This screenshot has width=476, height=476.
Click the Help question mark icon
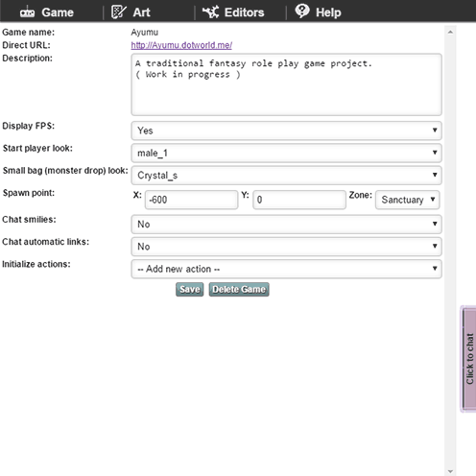(302, 11)
